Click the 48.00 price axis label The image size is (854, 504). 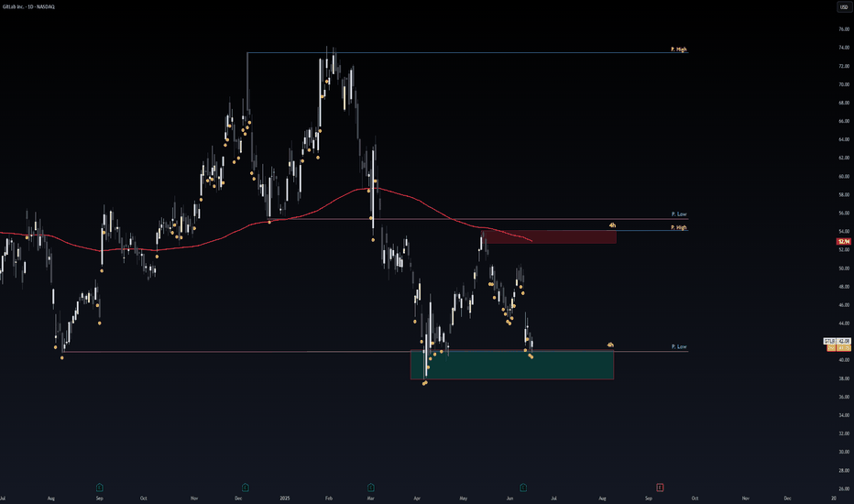[844, 287]
